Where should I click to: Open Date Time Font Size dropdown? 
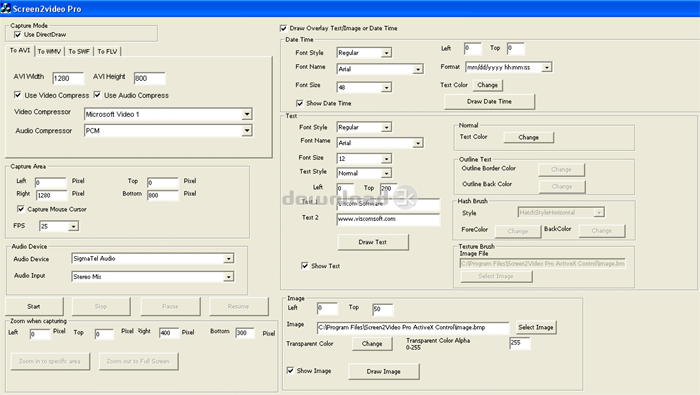pos(387,87)
